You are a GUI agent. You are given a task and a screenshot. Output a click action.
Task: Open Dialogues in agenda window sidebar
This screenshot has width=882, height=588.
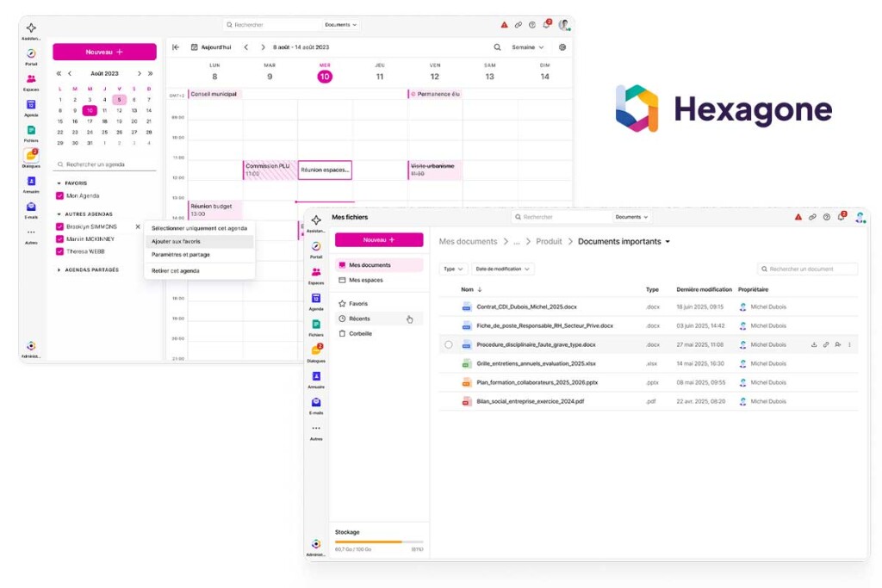tap(31, 155)
